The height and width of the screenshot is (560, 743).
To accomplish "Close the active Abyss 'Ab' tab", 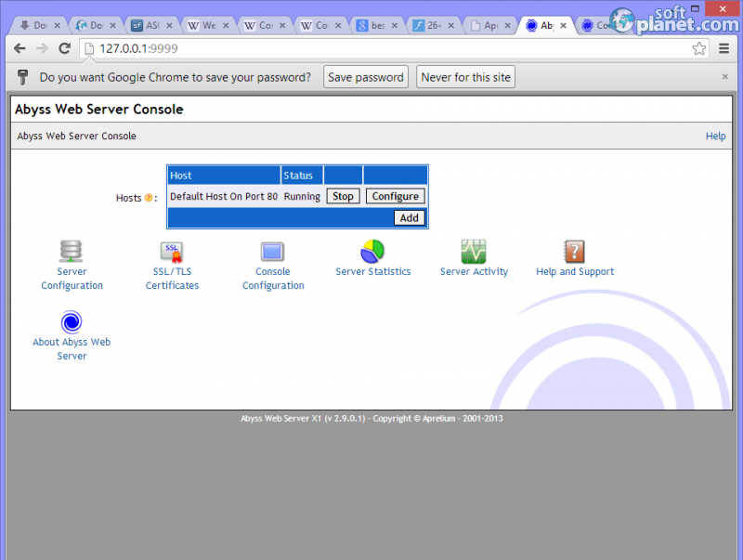I will click(x=564, y=26).
